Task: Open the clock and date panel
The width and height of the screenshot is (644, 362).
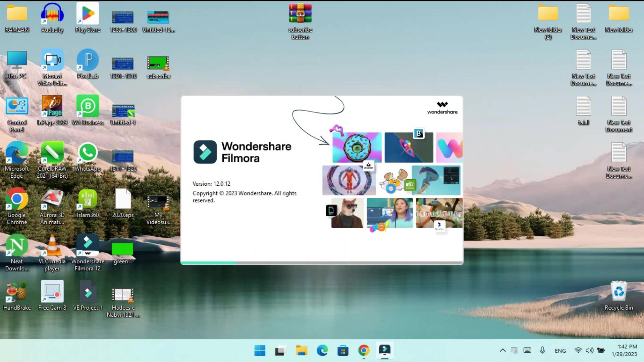Action: point(624,350)
